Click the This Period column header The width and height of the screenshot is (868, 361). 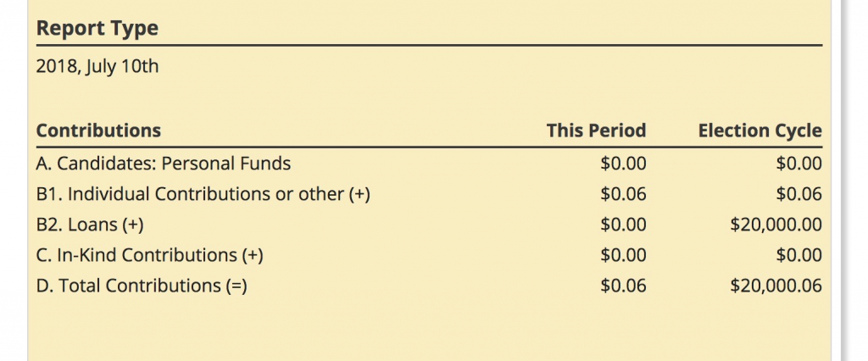(596, 131)
